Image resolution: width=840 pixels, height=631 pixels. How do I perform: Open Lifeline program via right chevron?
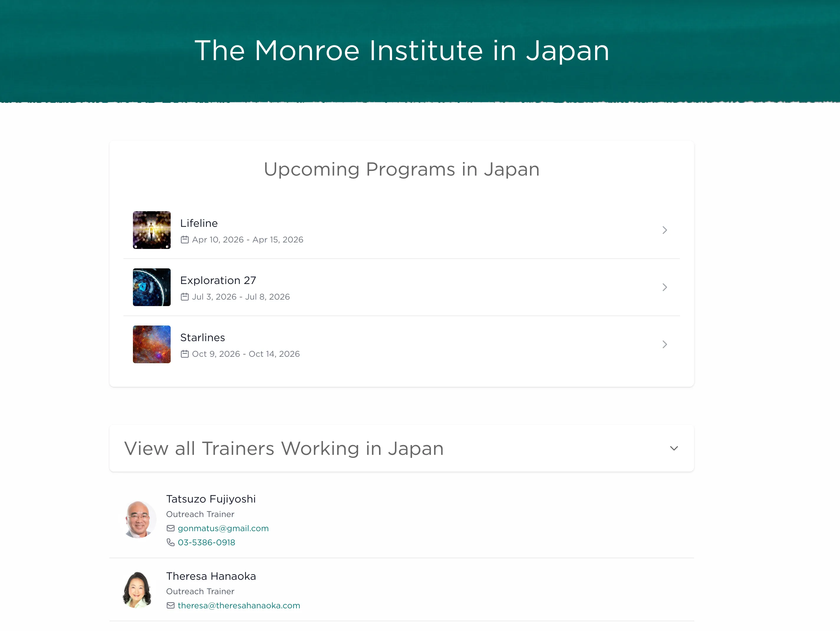coord(664,230)
